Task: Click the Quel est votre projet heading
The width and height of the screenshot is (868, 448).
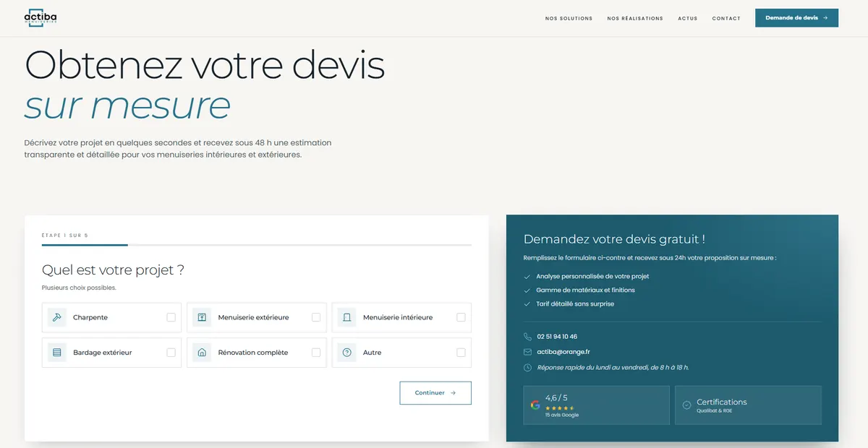Action: (113, 270)
